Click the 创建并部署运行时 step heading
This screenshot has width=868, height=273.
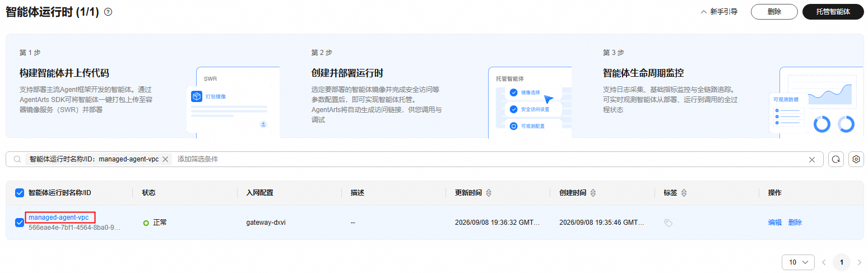[x=347, y=73]
